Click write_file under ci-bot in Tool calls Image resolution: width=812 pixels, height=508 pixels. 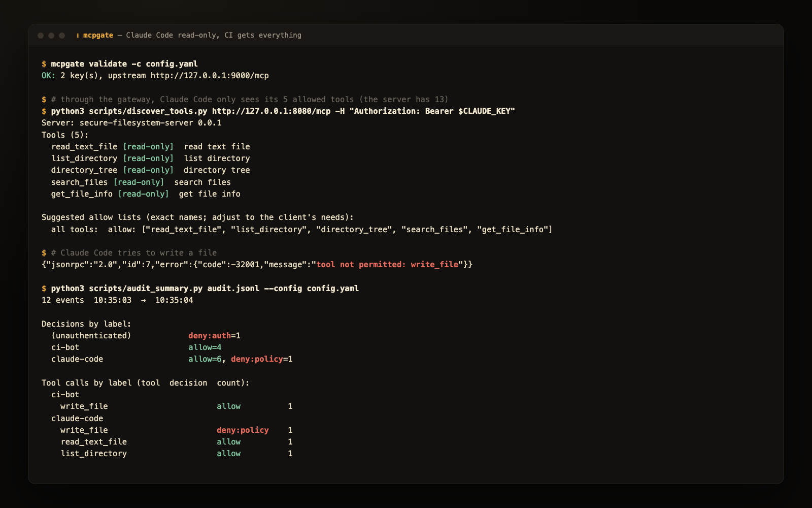[84, 406]
